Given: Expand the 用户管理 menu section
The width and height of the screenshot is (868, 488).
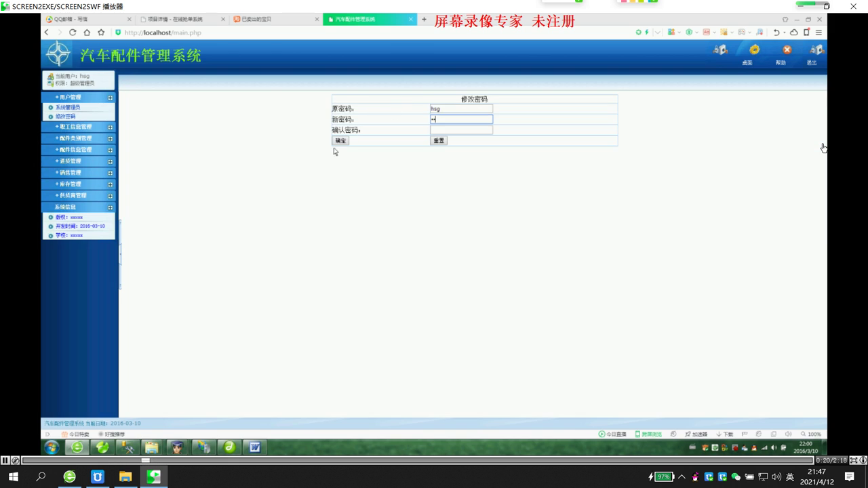Looking at the screenshot, I should [x=79, y=98].
